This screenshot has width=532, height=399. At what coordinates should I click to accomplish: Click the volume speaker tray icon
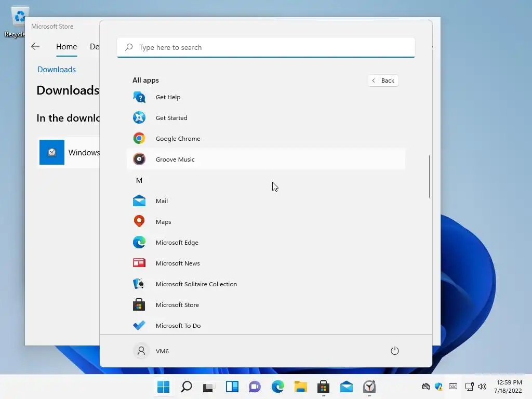482,387
